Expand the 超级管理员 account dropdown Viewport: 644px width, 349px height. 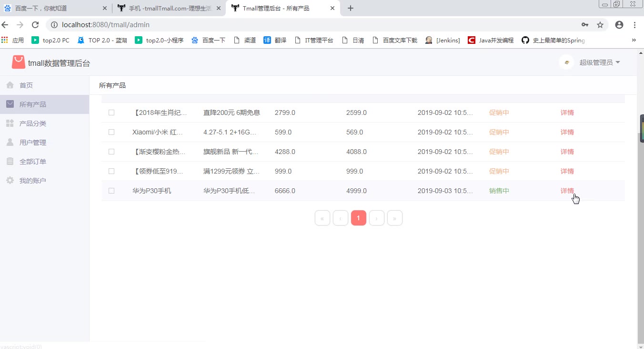coord(600,62)
